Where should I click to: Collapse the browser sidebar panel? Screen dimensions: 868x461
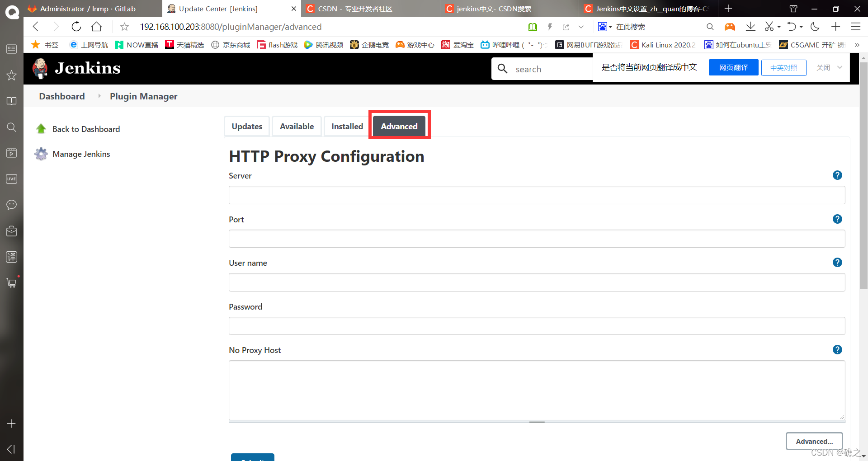(11, 449)
